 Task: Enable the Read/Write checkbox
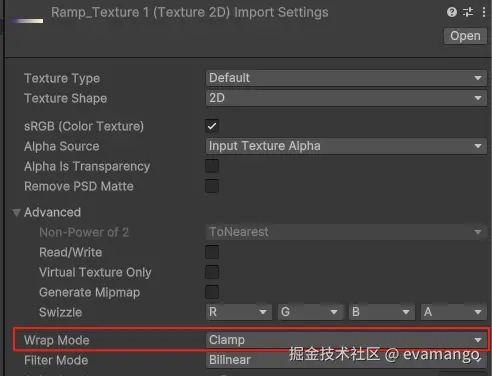click(x=212, y=252)
